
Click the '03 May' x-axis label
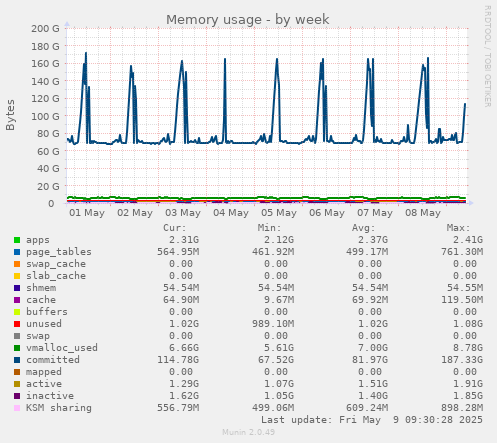click(183, 213)
